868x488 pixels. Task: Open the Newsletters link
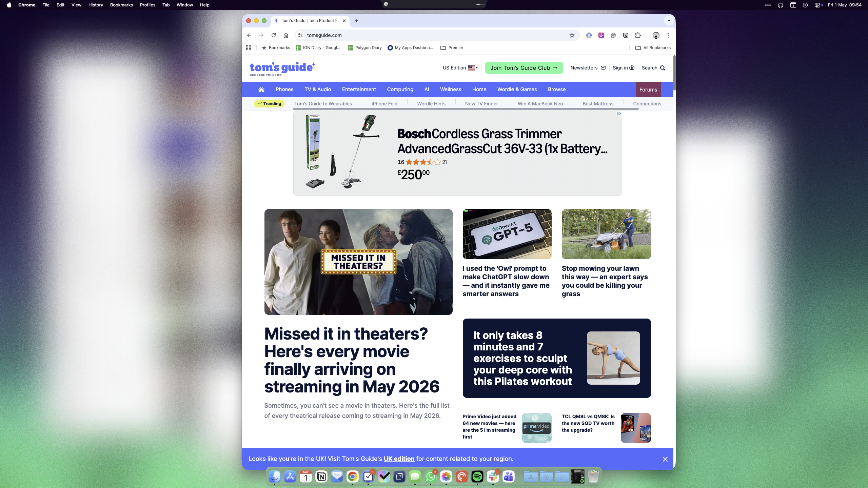(x=588, y=68)
